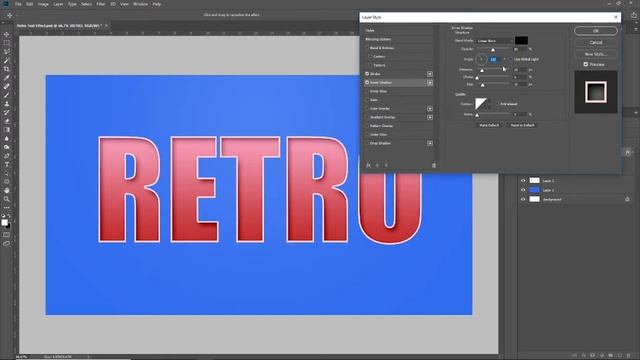Add another Drop Shadow with plus button
The width and height of the screenshot is (640, 360).
430,143
